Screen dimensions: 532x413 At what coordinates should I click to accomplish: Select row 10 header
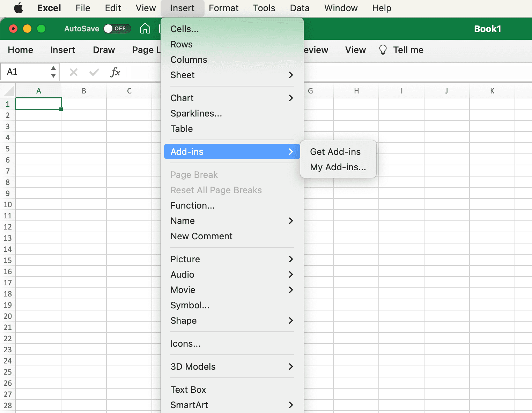(8, 204)
